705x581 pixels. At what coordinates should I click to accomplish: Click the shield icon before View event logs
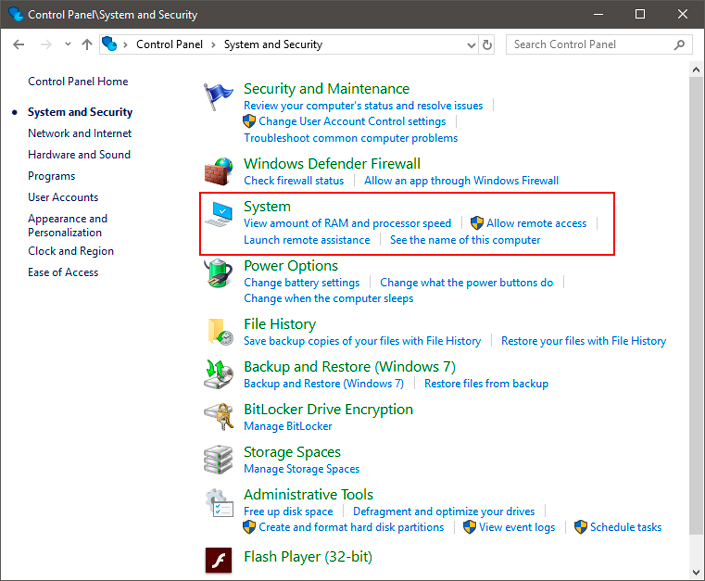pyautogui.click(x=469, y=527)
